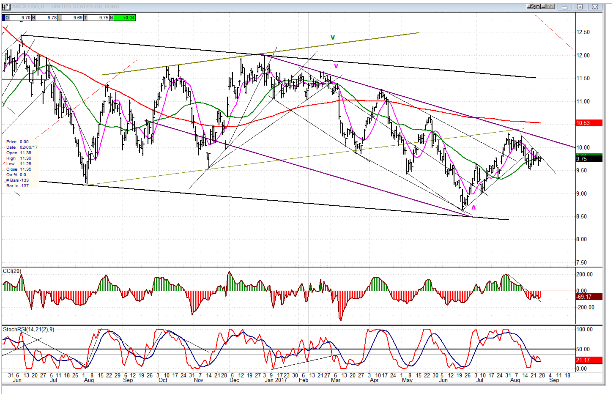Screen dimensions: 612x394
Task: Close the chart window
Action: 594,7
